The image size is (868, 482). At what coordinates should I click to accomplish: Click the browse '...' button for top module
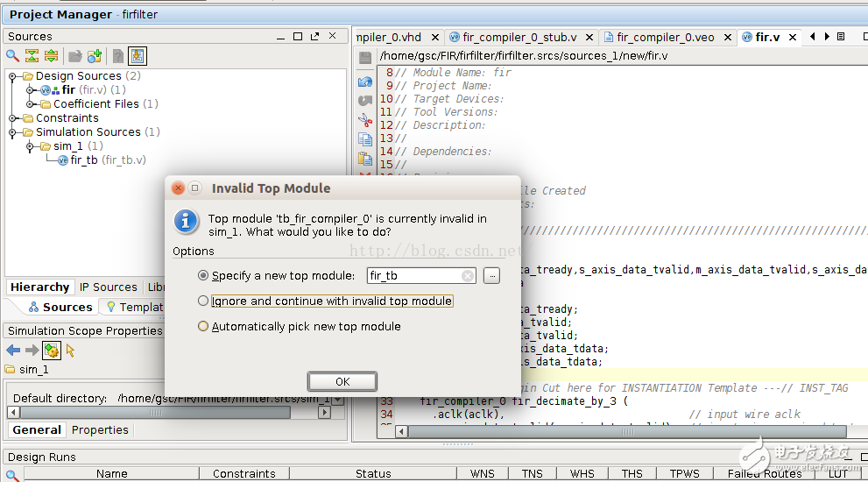click(491, 275)
